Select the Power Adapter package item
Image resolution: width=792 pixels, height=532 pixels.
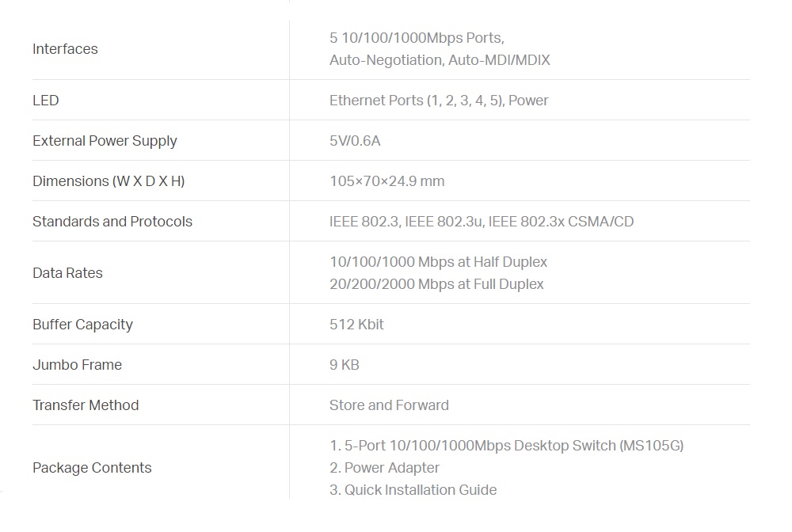(x=384, y=468)
